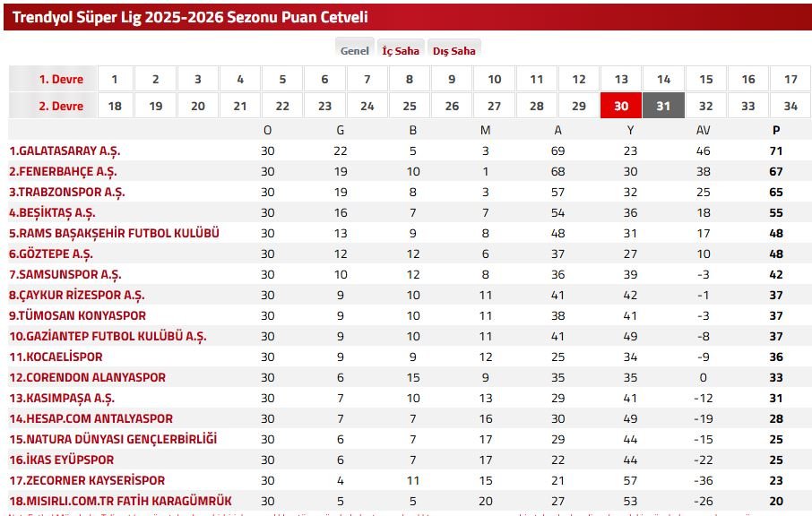Screen dimensions: 812x516
Task: Select Rams Başakşehir Futbol Kulübü
Action: [114, 233]
